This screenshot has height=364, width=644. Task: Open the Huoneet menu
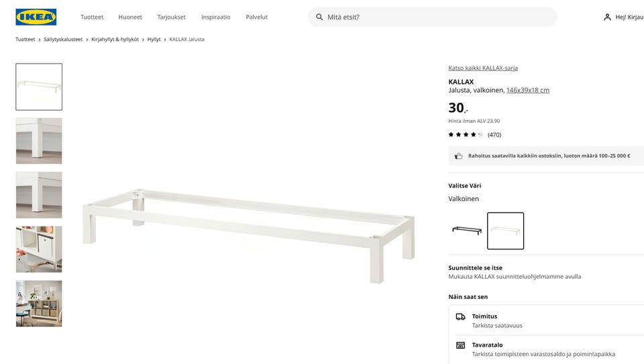pos(130,17)
